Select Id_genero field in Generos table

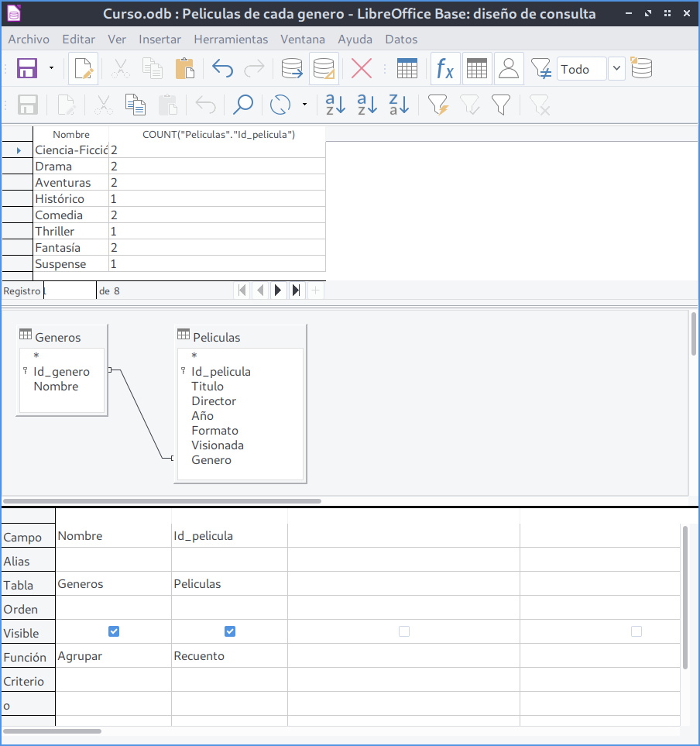[x=61, y=372]
